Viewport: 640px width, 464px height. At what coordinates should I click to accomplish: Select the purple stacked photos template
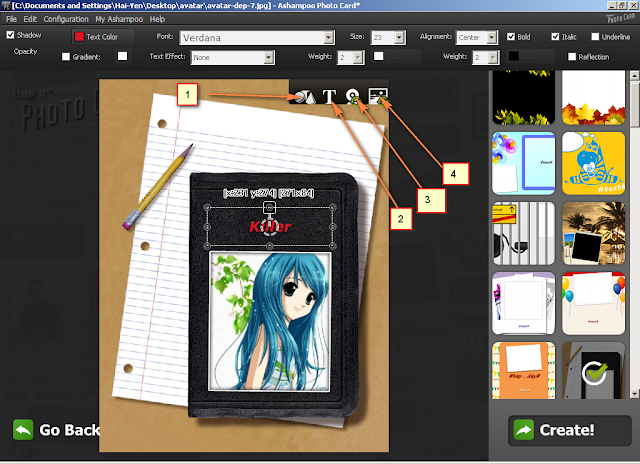click(x=524, y=304)
